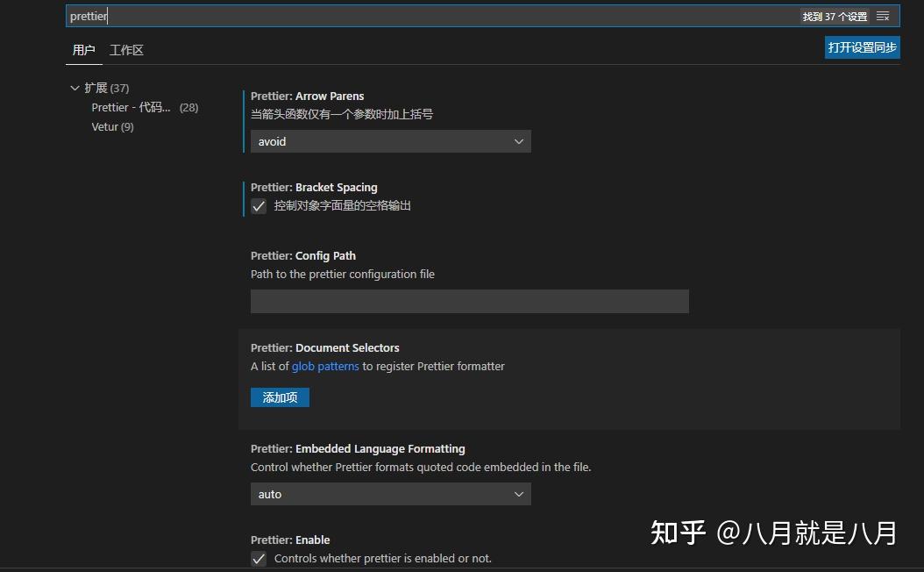Disable the Prettier: Enable checkbox
924x572 pixels.
click(259, 558)
